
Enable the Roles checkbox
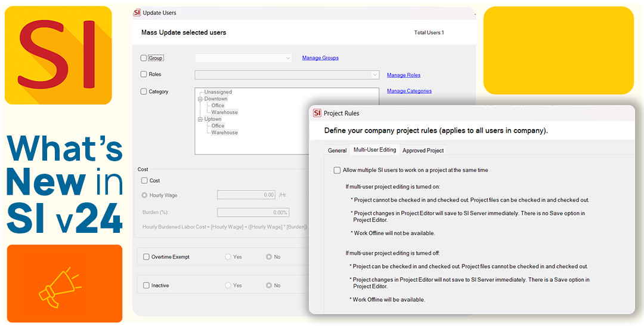click(x=144, y=75)
